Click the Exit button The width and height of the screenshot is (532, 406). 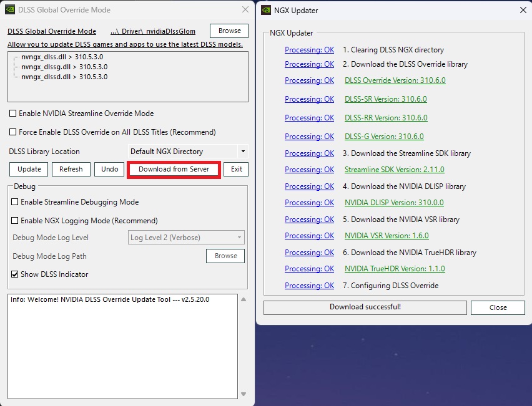coord(236,169)
